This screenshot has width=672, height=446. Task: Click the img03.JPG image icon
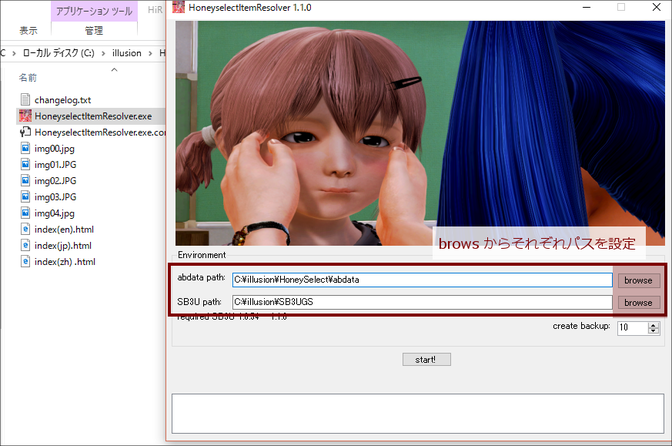point(25,197)
